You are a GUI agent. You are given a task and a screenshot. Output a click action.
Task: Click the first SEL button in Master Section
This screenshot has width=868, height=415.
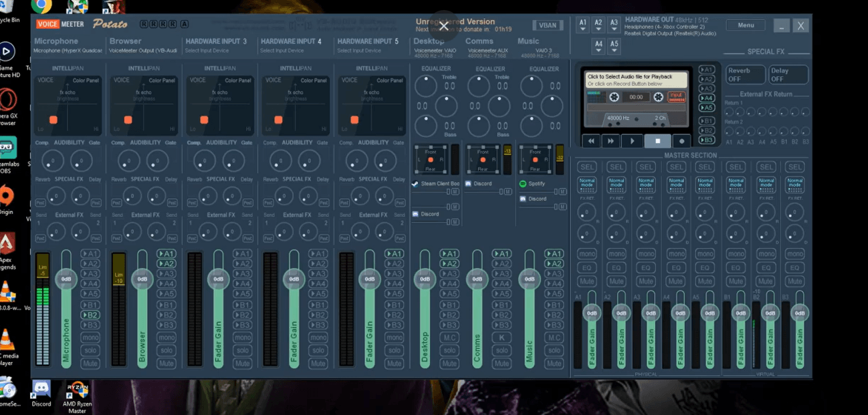pyautogui.click(x=586, y=167)
